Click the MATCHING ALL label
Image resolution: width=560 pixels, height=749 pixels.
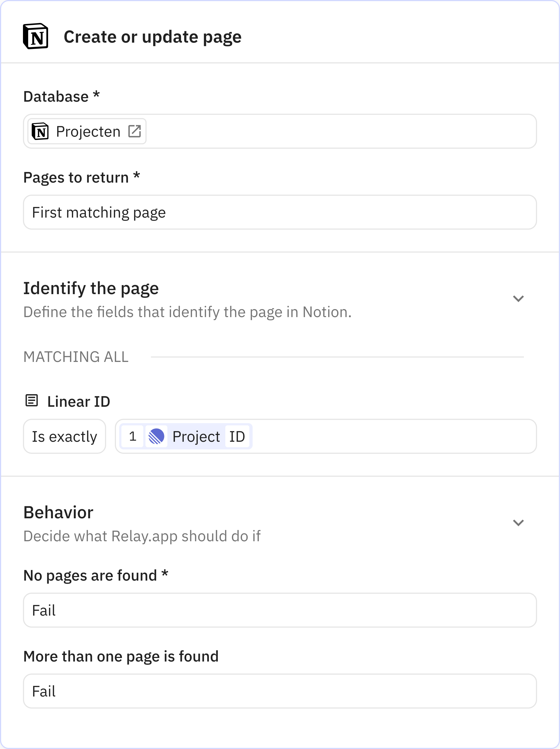point(76,357)
